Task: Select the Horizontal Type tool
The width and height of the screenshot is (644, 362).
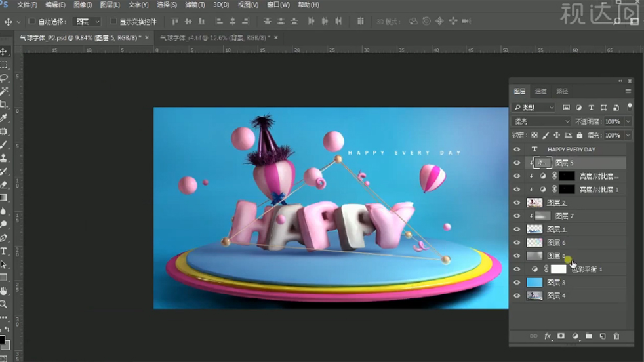Action: [x=4, y=251]
